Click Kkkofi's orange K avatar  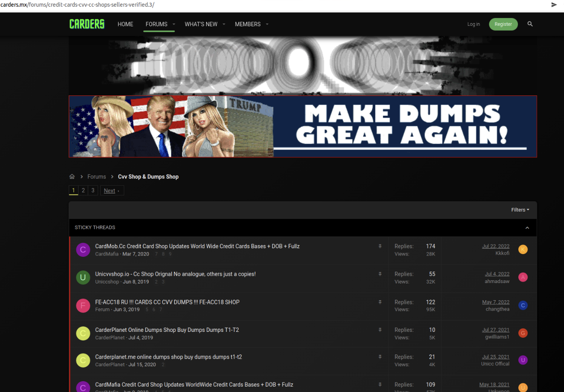(523, 250)
